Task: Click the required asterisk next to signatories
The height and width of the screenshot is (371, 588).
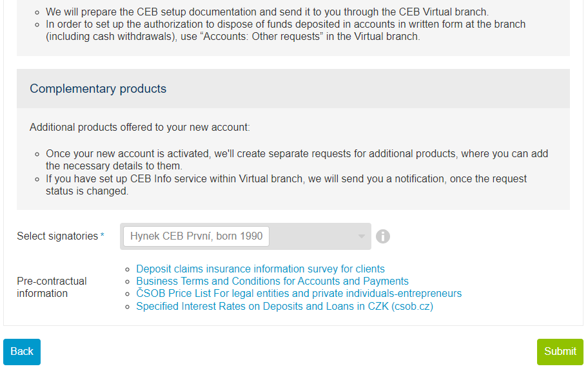Action: (103, 235)
